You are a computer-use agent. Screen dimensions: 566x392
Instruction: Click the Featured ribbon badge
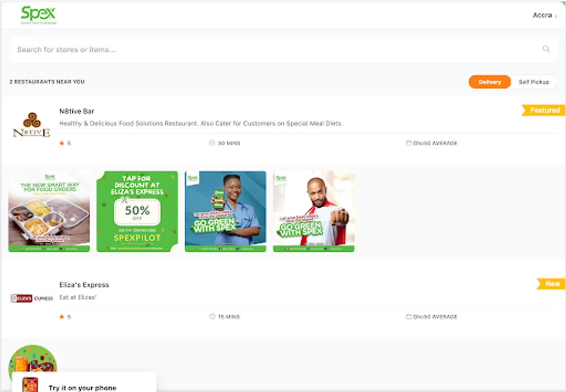coord(543,110)
